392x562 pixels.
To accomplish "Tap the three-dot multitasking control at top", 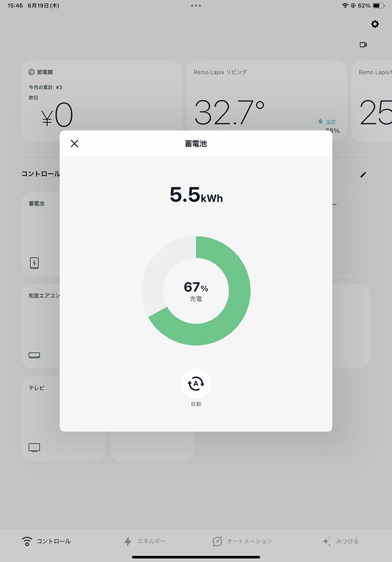I will [x=196, y=6].
